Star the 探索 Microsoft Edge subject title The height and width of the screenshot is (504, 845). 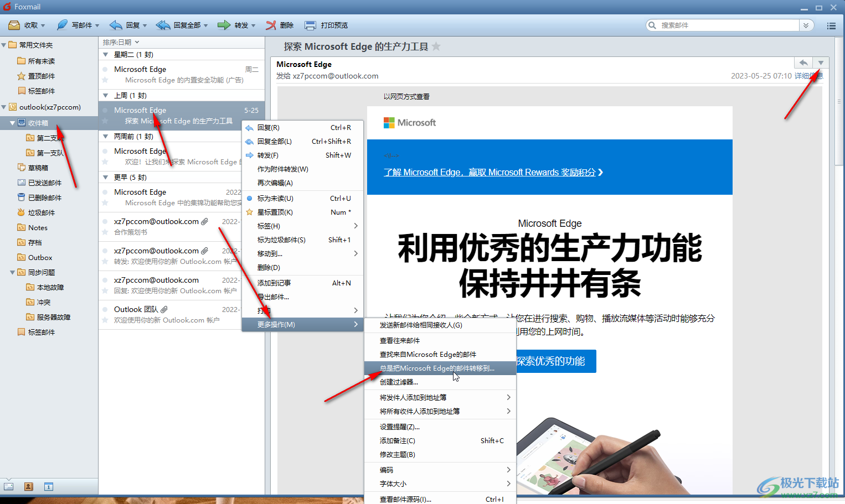tap(436, 46)
